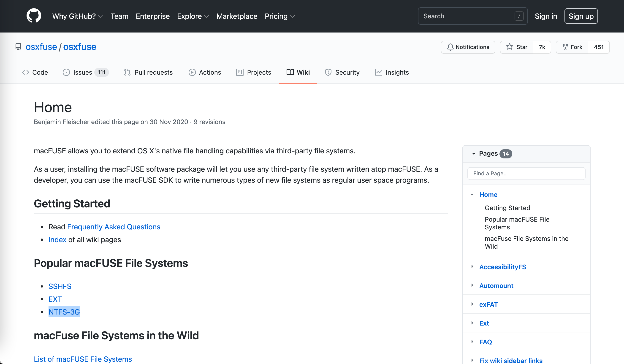Open the Projects tab
This screenshot has height=364, width=624.
tap(254, 72)
